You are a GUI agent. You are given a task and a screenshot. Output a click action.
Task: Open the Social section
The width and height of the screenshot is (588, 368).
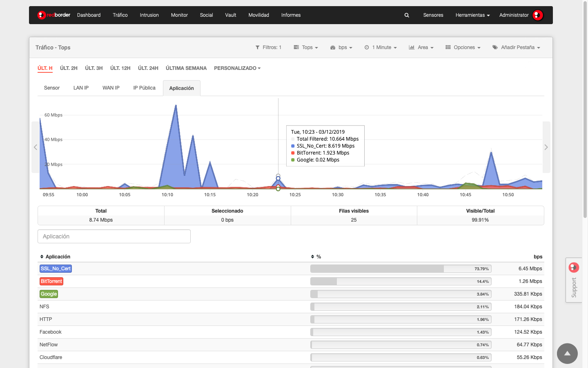coord(206,15)
